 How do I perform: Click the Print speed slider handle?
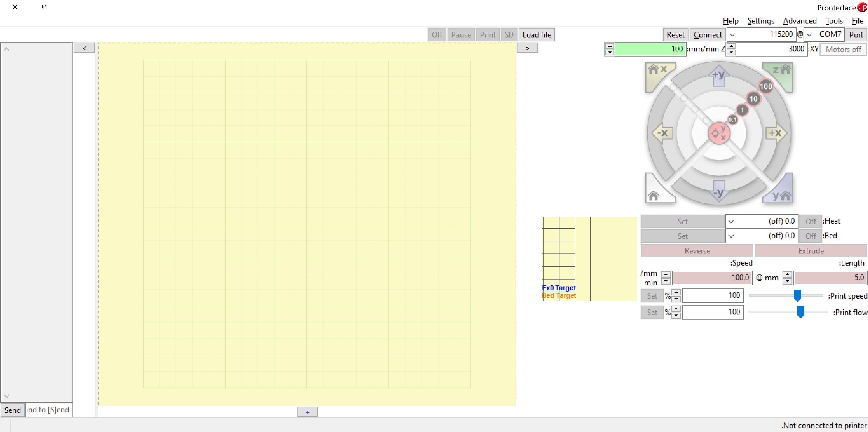(x=797, y=295)
